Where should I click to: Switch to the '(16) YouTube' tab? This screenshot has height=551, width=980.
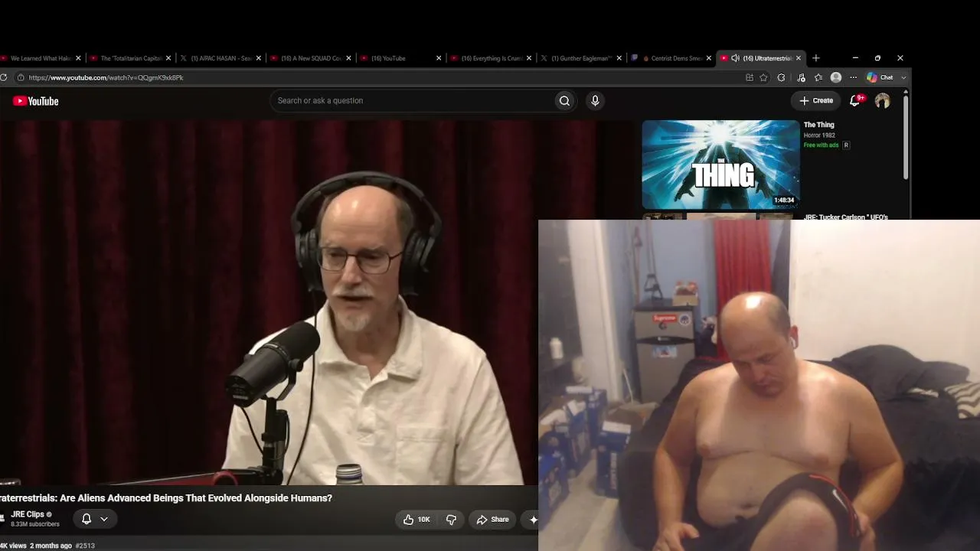(400, 58)
